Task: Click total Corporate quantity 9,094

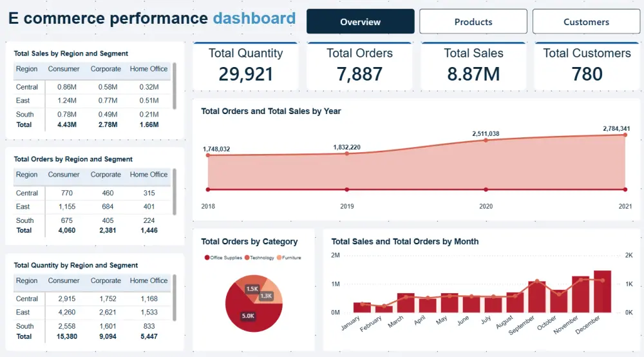Action: click(108, 336)
